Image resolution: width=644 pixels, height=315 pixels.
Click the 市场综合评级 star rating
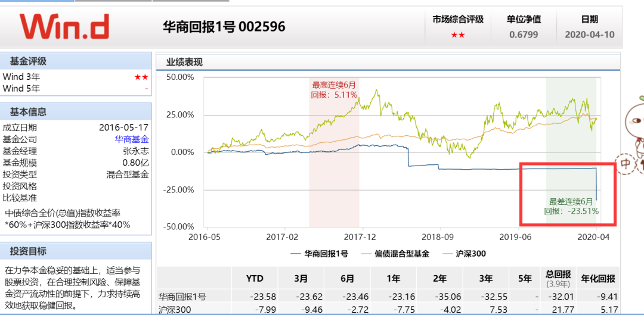(457, 35)
